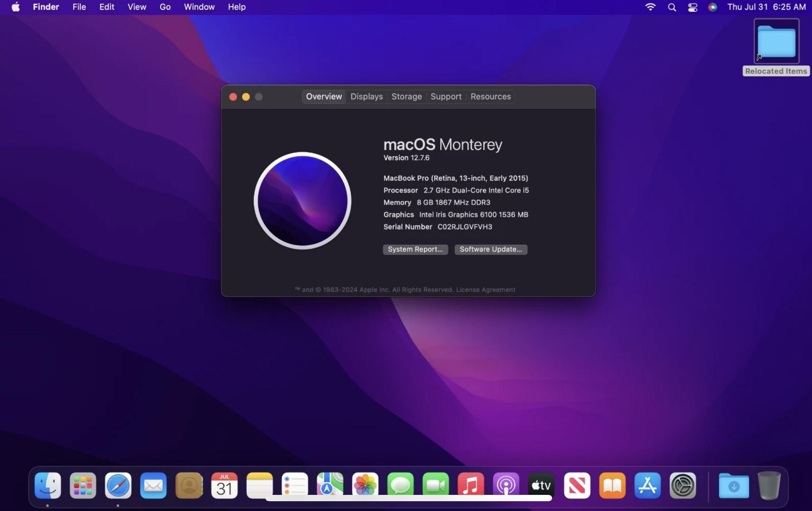812x511 pixels.
Task: Click the Graphics Intel Iris line
Action: 455,214
